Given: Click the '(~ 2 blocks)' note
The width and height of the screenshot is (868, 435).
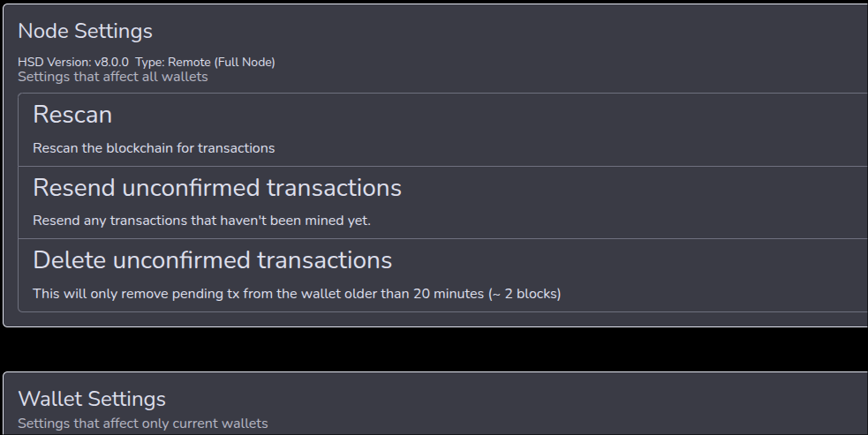Looking at the screenshot, I should (x=525, y=294).
